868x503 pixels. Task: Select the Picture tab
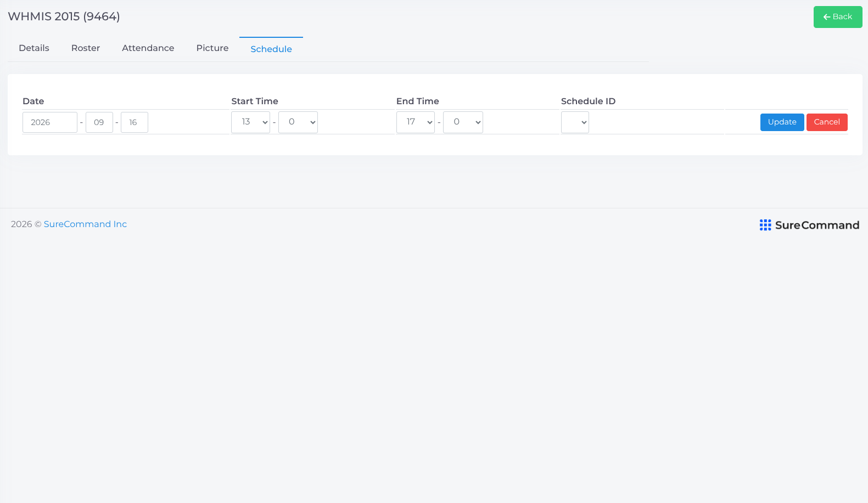coord(212,48)
